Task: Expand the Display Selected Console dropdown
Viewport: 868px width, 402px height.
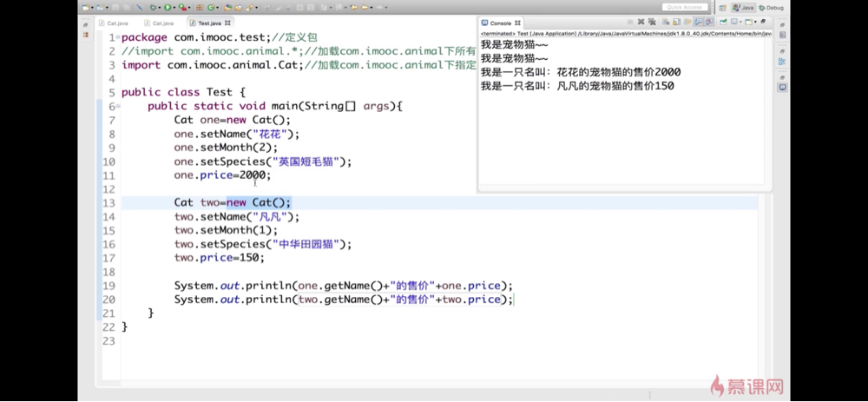Action: [x=740, y=23]
